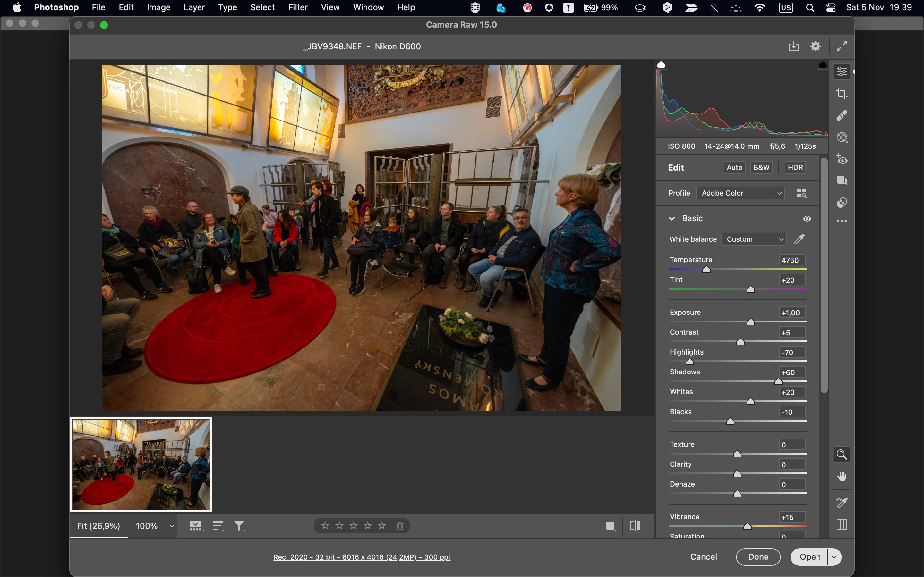Image resolution: width=924 pixels, height=577 pixels.
Task: Open the Masking tool
Action: click(x=842, y=138)
